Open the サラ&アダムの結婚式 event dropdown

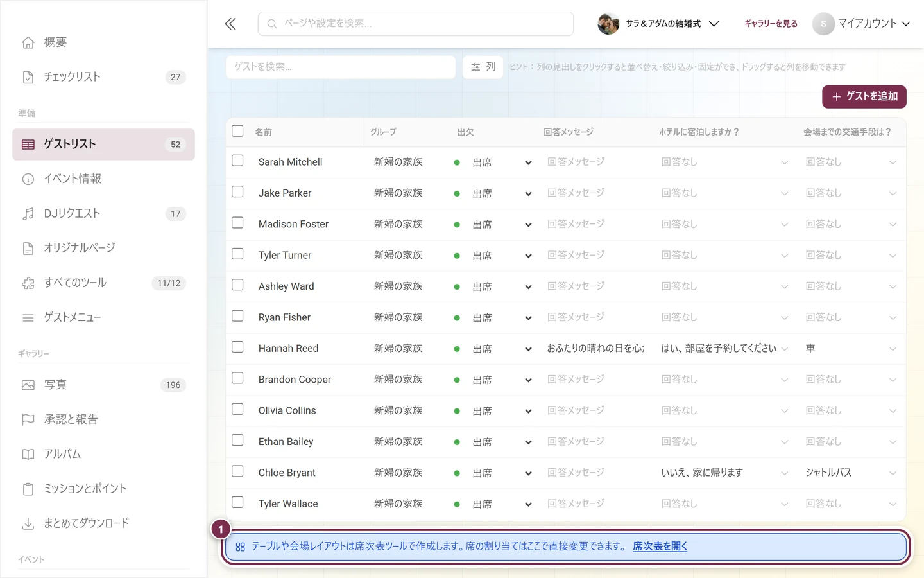pos(658,24)
